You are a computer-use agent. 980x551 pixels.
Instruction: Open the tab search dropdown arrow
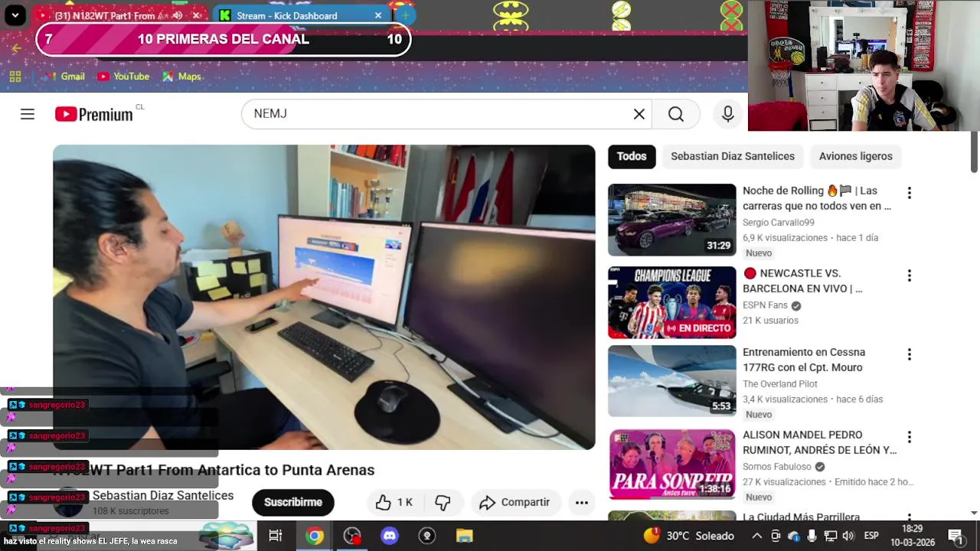(x=15, y=15)
